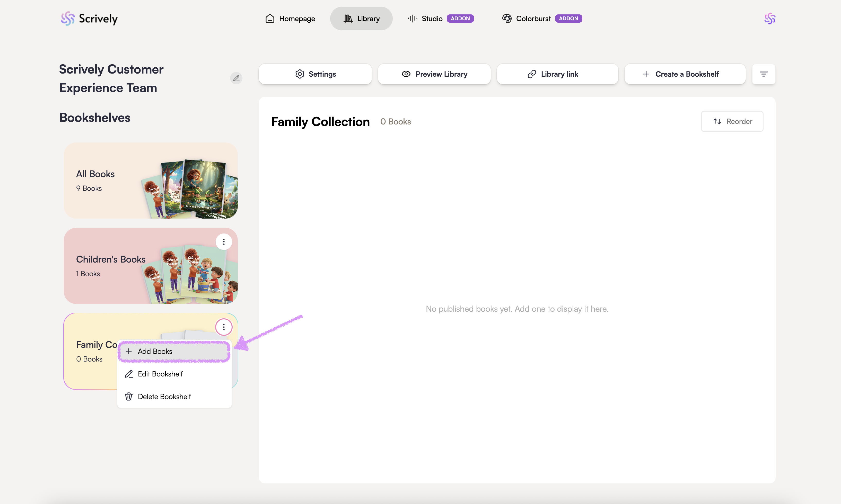Click Create a Bookshelf button
Image resolution: width=841 pixels, height=504 pixels.
pyautogui.click(x=685, y=74)
